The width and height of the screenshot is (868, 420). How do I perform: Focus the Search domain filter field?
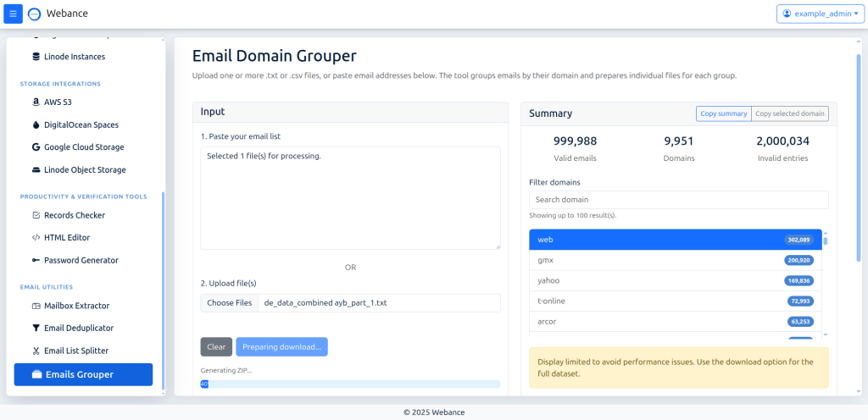pos(679,200)
